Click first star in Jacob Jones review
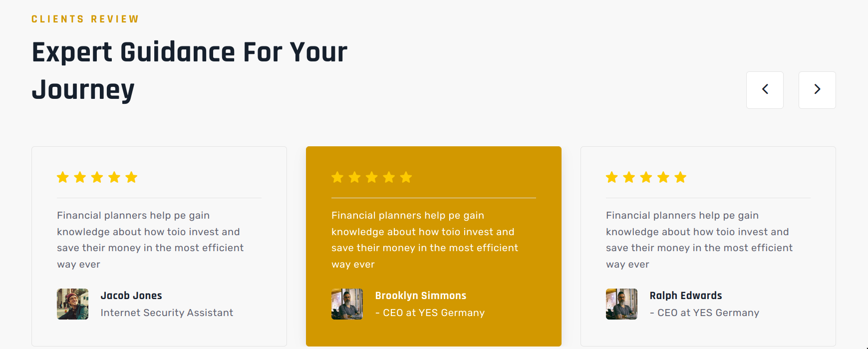 coord(63,177)
